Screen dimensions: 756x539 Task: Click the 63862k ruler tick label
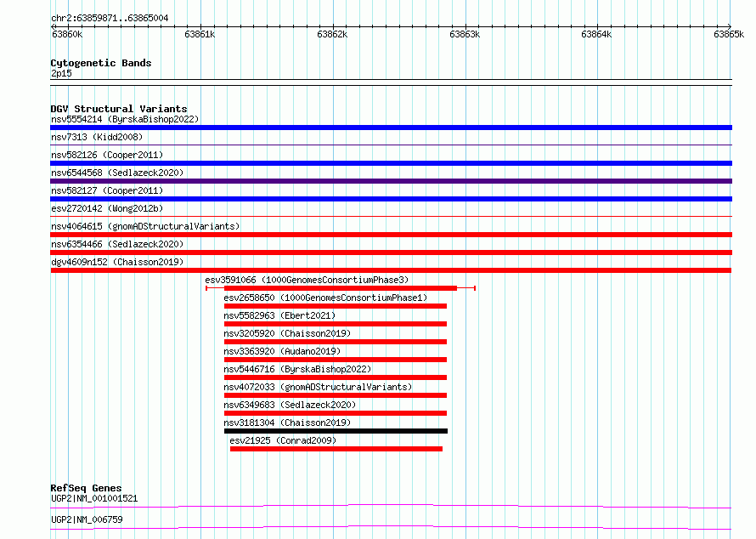(332, 34)
